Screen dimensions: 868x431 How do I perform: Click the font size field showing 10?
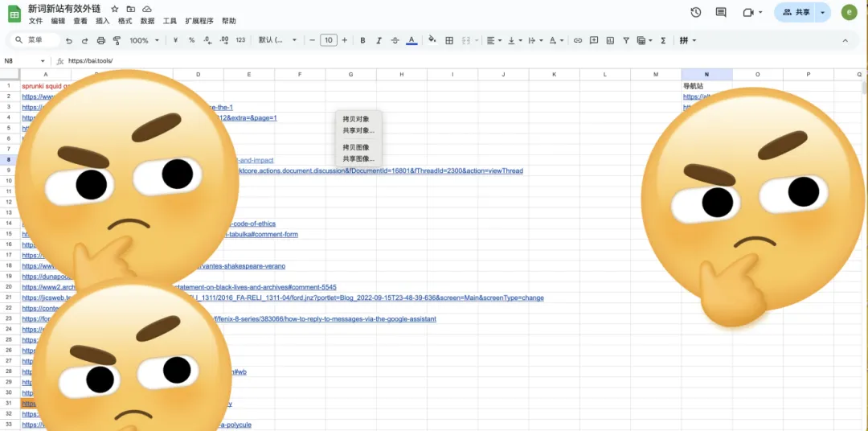click(x=328, y=40)
